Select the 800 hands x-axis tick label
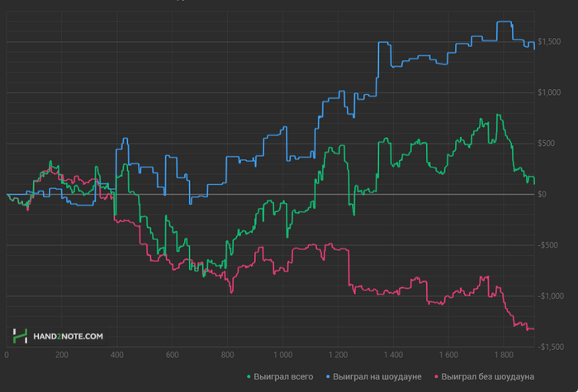This screenshot has width=578, height=392. tap(227, 355)
